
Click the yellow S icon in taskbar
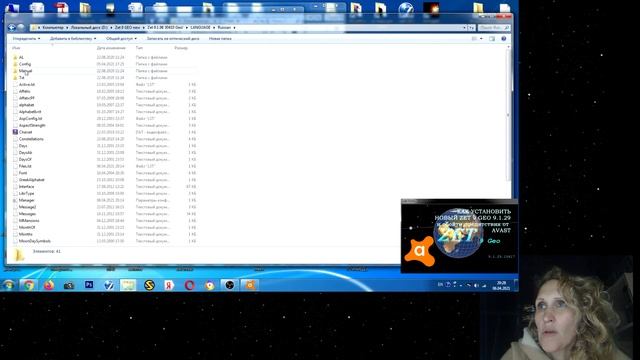(149, 285)
